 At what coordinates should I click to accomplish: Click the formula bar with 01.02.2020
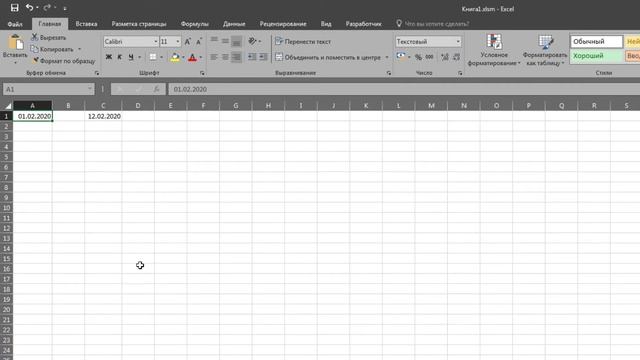coord(404,89)
